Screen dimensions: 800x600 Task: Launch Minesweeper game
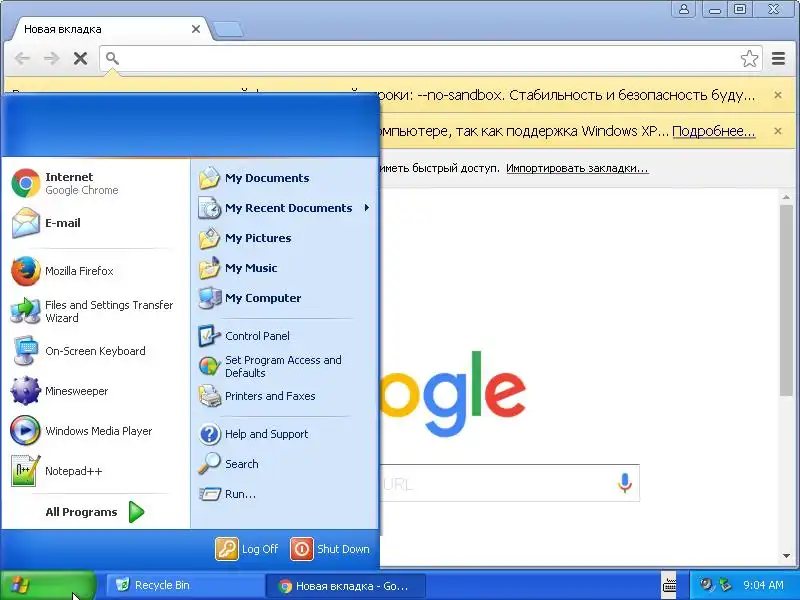95,391
